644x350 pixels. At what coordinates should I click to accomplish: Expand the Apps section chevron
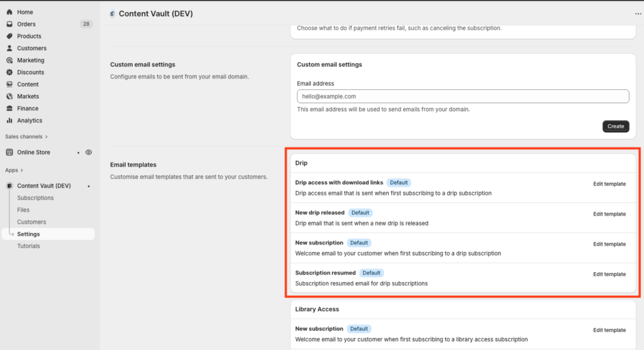click(x=22, y=170)
